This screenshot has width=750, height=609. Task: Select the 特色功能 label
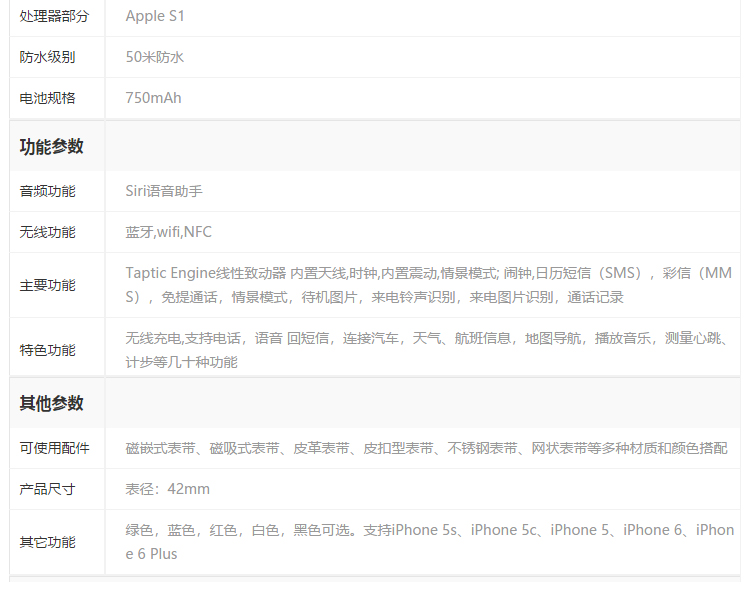(x=47, y=350)
